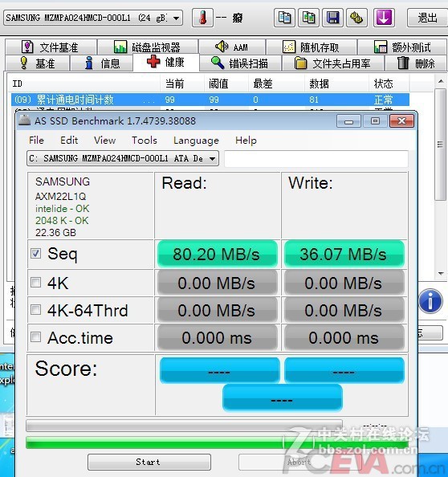
Task: Click the health list scroll up arrow
Action: click(441, 81)
